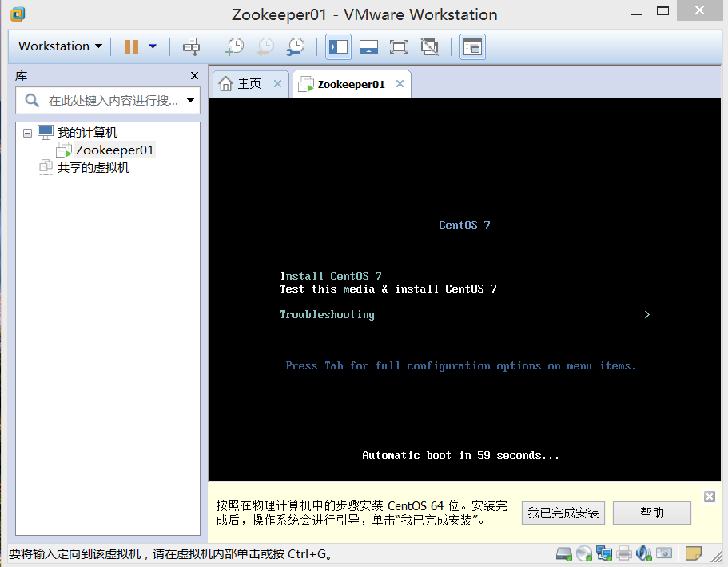Screen dimensions: 728x567
Task: Select 我的计算机 in the library tree
Action: (87, 133)
